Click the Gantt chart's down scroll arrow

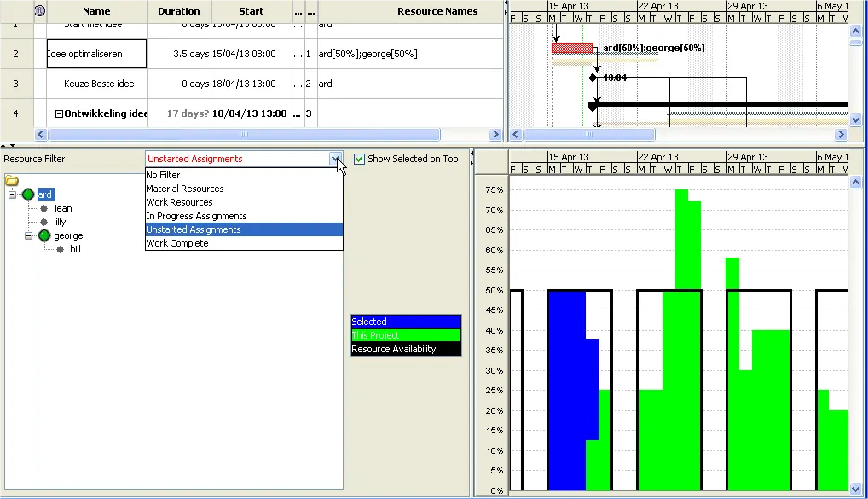click(x=855, y=119)
